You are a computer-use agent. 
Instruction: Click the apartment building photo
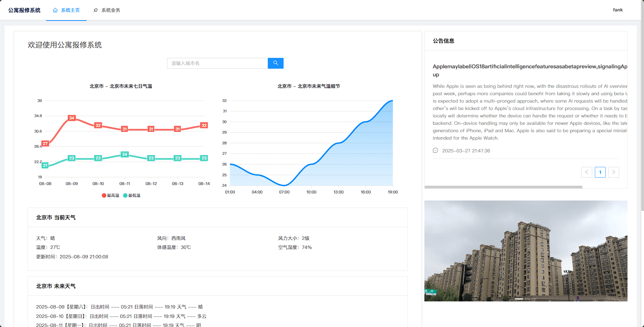pos(526,251)
